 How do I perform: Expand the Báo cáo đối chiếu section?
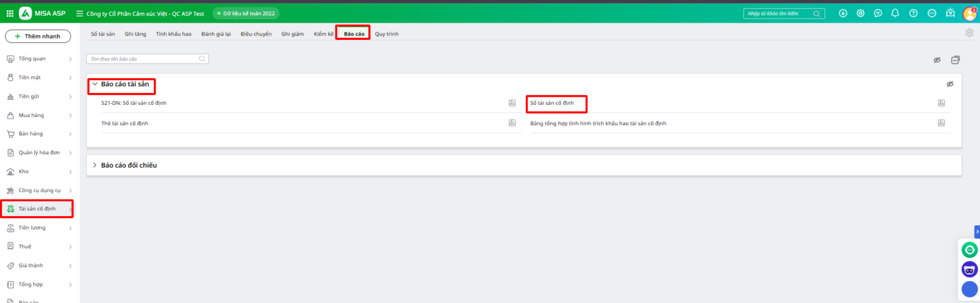point(95,165)
